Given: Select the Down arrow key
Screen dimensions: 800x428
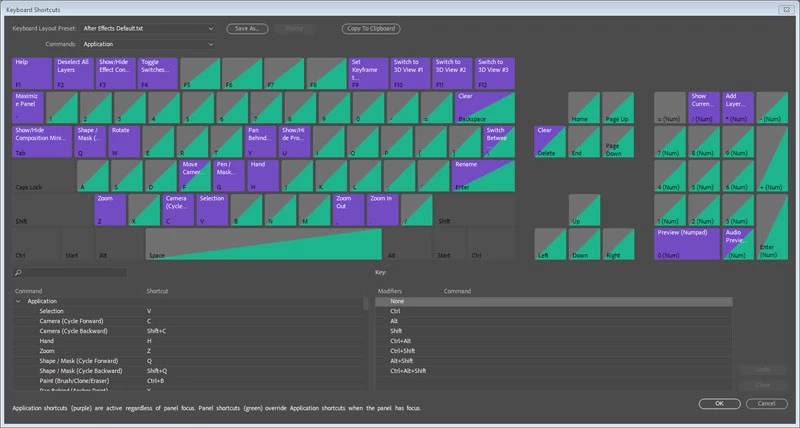Looking at the screenshot, I should (x=584, y=244).
